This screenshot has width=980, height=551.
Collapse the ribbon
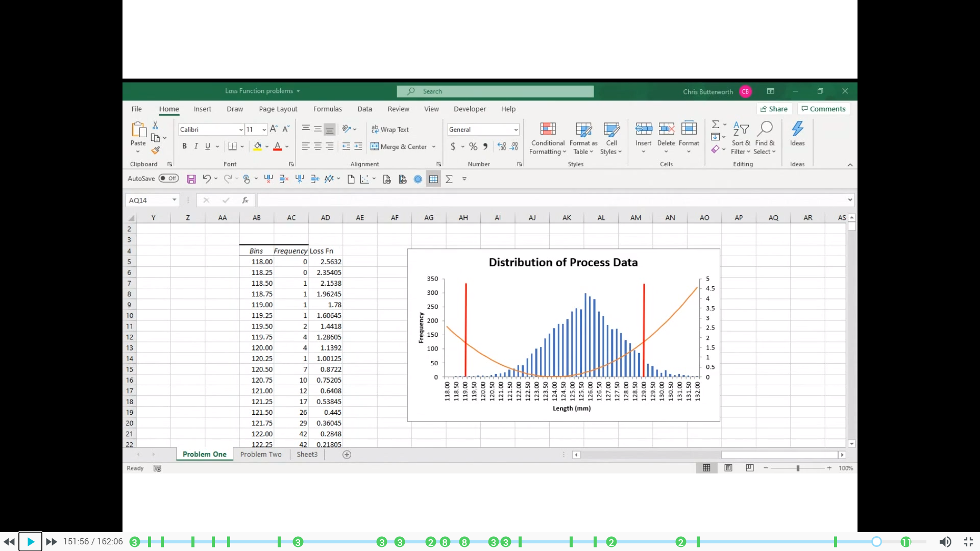click(850, 165)
